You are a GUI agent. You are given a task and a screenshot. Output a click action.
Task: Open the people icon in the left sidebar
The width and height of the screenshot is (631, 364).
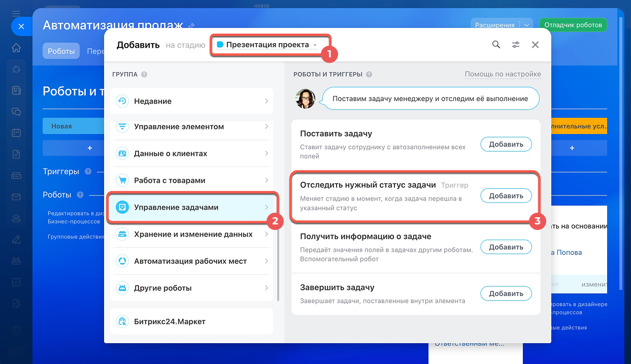(16, 218)
